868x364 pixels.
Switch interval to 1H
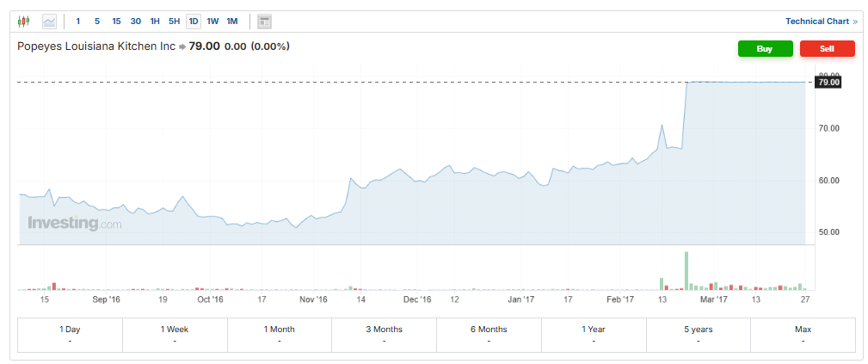pos(155,21)
